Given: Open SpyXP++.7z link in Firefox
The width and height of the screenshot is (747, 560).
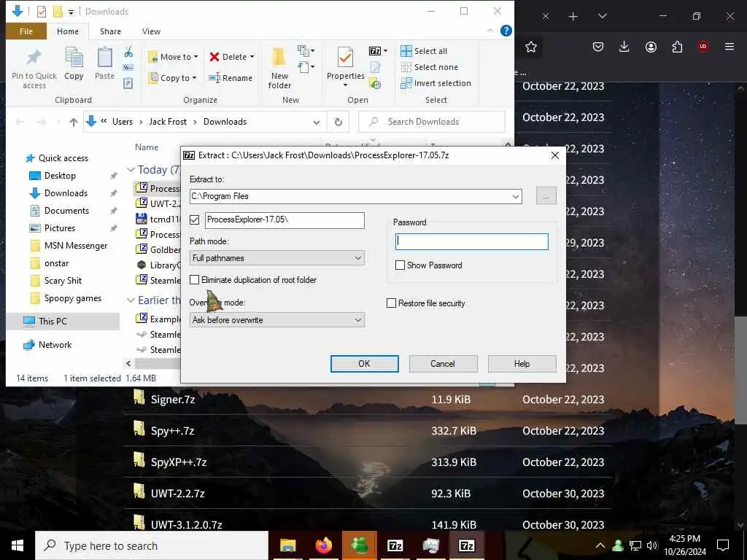Looking at the screenshot, I should point(179,462).
